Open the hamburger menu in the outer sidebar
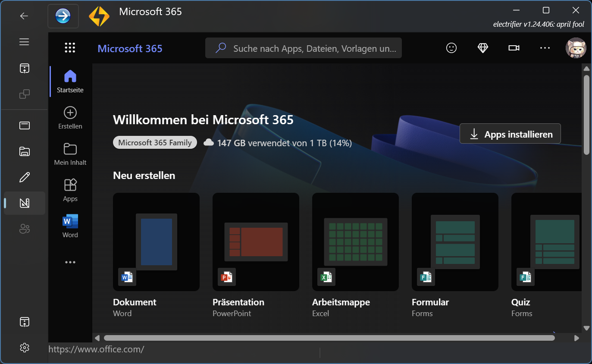 pyautogui.click(x=24, y=42)
